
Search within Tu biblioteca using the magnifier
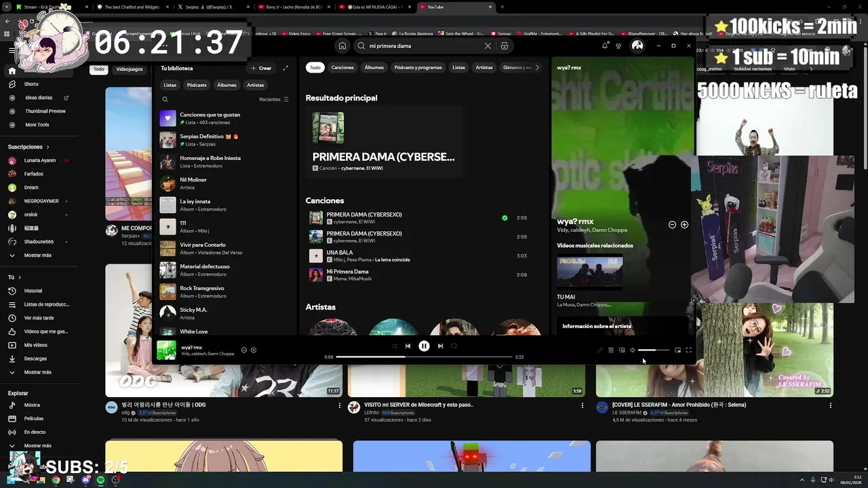(x=165, y=100)
